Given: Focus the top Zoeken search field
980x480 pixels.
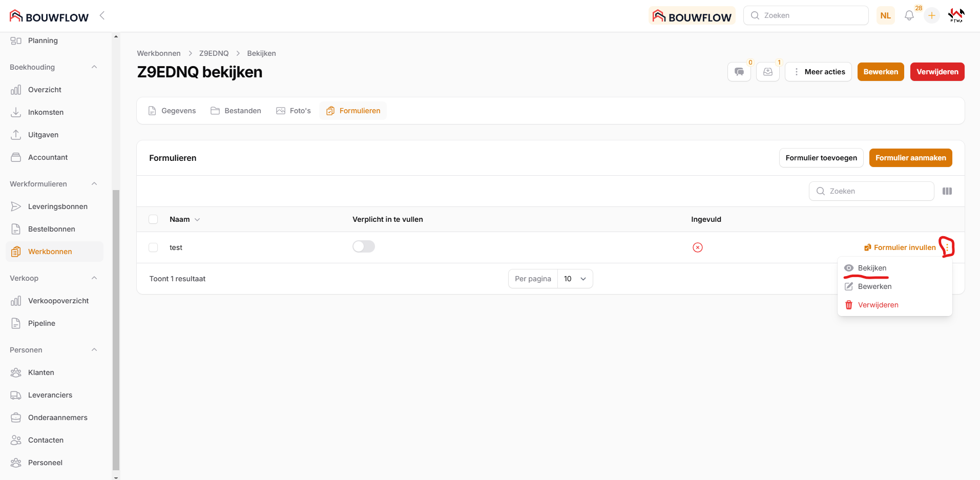Looking at the screenshot, I should pyautogui.click(x=806, y=15).
